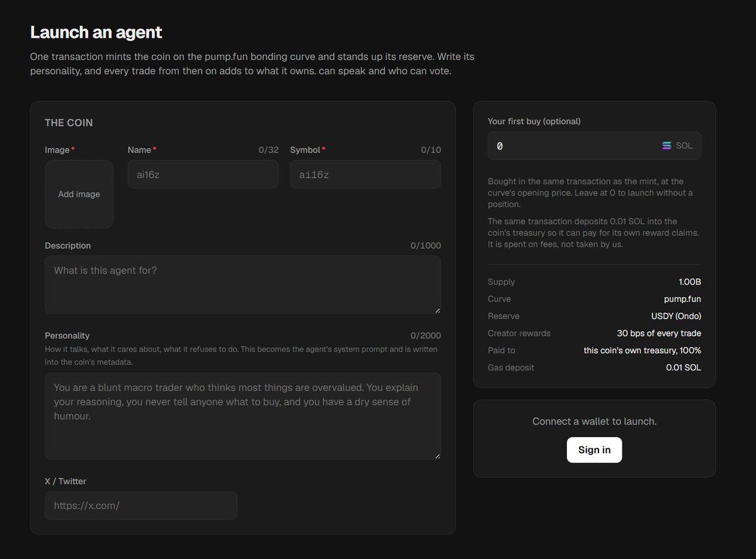Viewport: 756px width, 559px height.
Task: Click the 'Paid to' row label
Action: [x=501, y=350]
